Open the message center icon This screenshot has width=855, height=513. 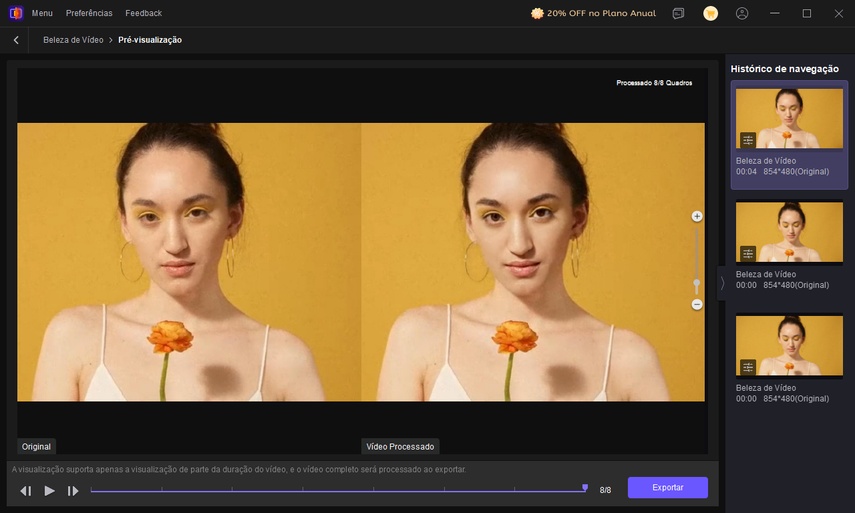pos(678,14)
